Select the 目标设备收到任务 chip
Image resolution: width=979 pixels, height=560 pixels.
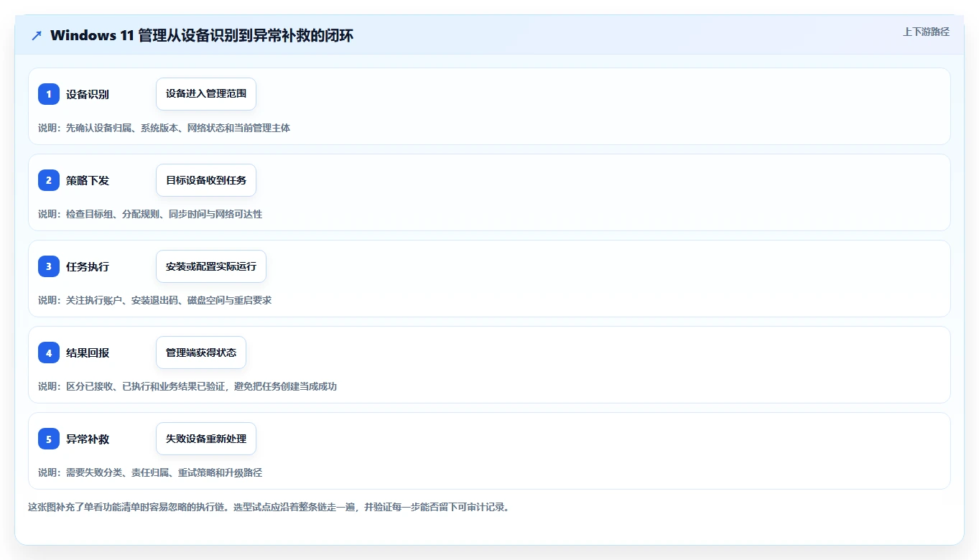click(x=206, y=180)
